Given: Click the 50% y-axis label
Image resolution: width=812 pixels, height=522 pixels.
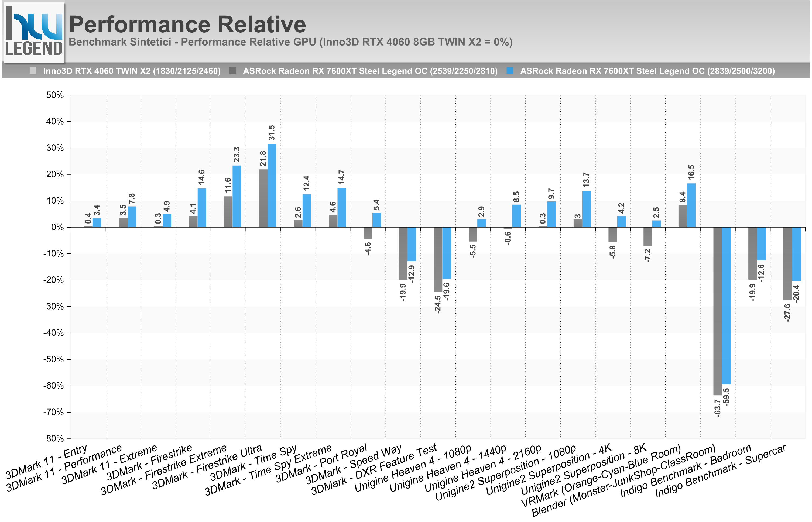Looking at the screenshot, I should (55, 95).
